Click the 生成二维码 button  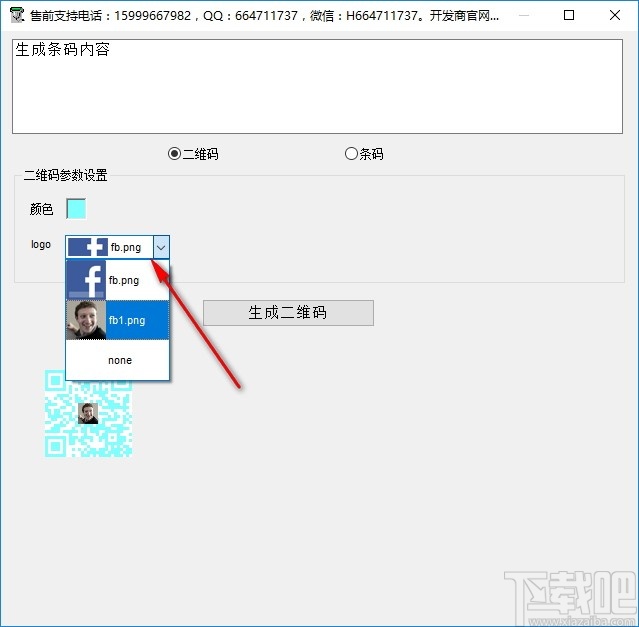point(288,313)
